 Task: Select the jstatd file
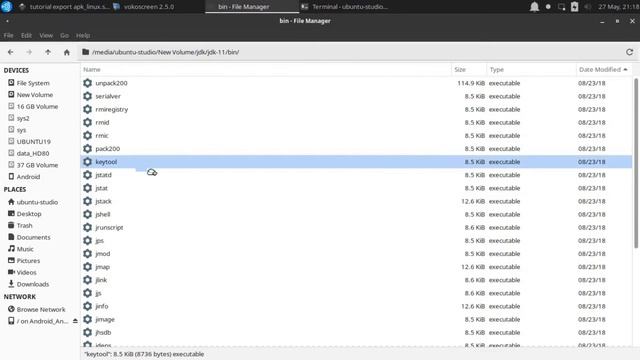[103, 175]
